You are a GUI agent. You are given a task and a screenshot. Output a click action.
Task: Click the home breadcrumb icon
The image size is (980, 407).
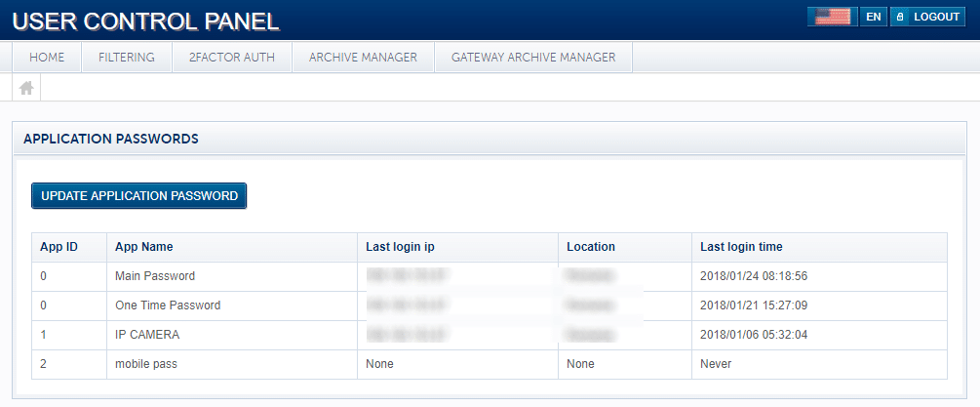click(x=26, y=88)
